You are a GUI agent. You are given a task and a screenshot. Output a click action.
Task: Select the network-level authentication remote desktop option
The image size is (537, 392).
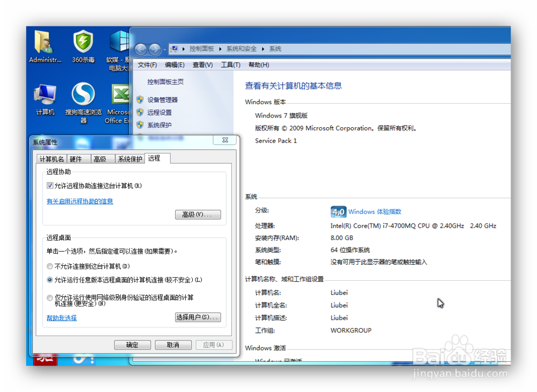click(x=49, y=298)
